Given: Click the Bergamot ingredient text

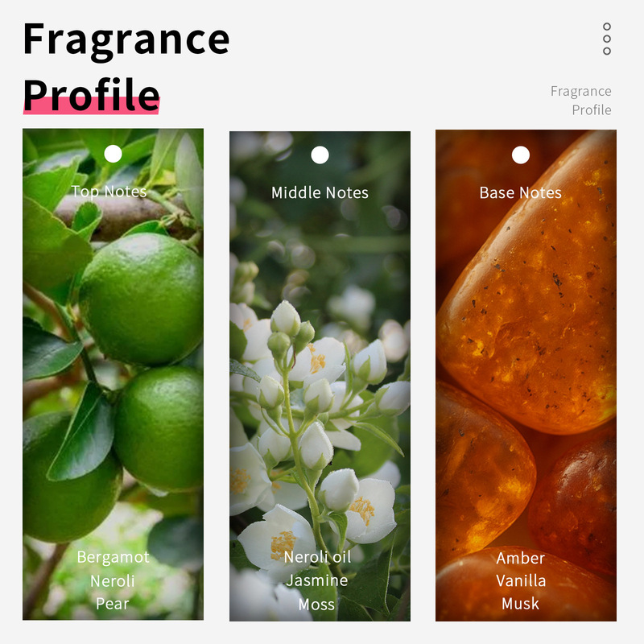Looking at the screenshot, I should coord(114,557).
